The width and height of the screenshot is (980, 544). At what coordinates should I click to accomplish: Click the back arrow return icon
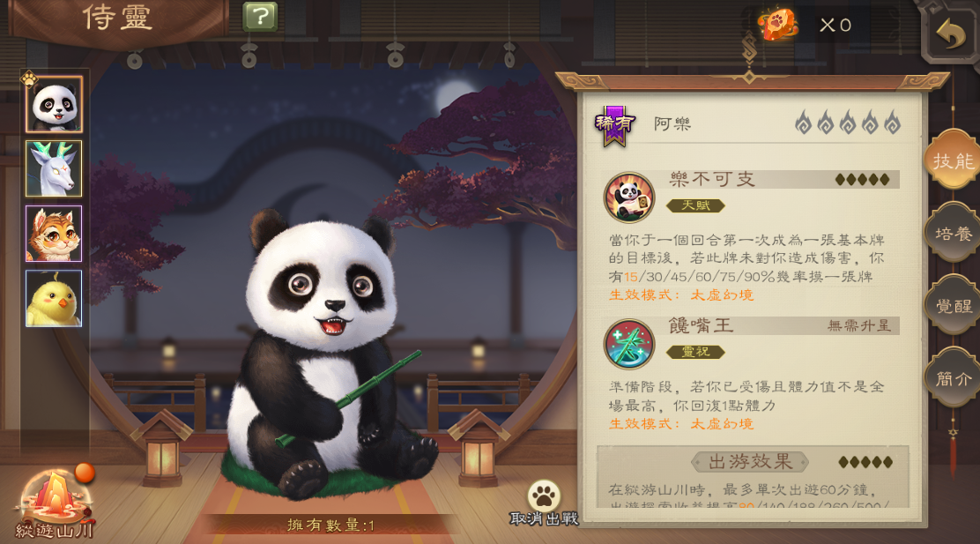[x=950, y=33]
